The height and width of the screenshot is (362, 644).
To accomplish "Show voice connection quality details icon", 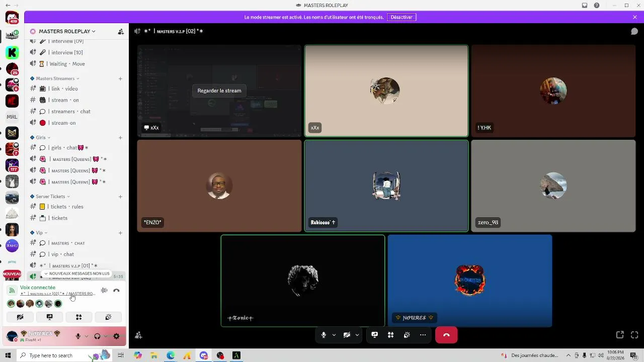I will coord(12,290).
